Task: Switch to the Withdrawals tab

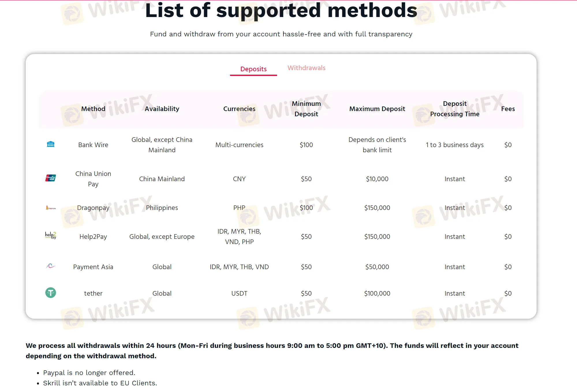Action: coord(306,68)
